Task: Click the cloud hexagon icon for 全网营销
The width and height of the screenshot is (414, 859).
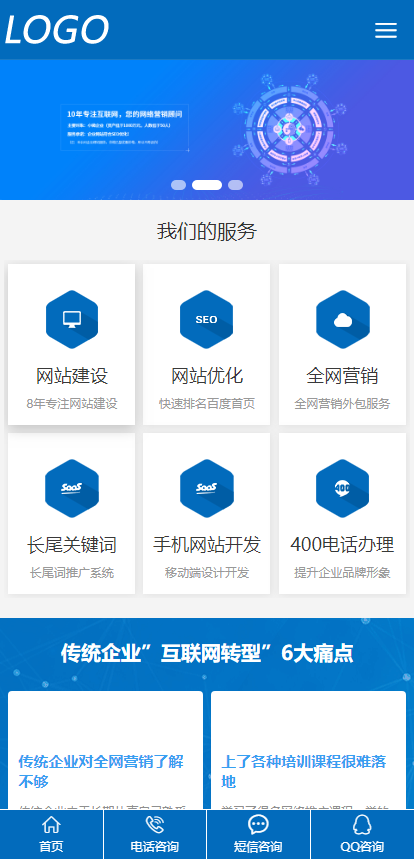Action: tap(343, 319)
